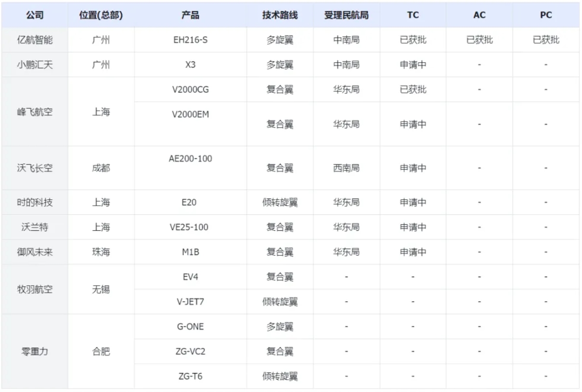Click the 公司 column header

35,15
